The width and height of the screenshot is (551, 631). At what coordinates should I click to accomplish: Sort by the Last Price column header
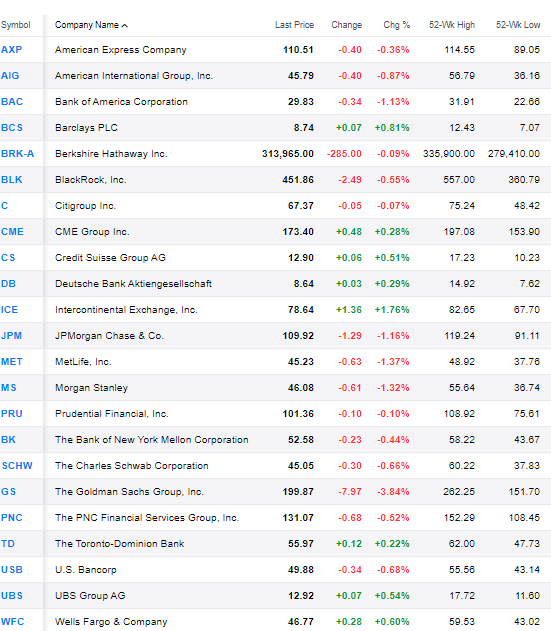(x=294, y=25)
